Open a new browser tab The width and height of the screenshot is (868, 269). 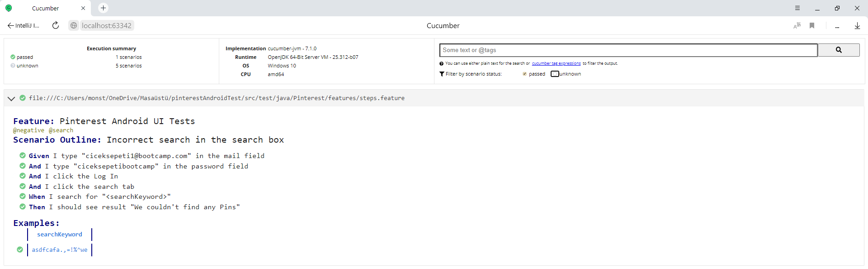click(x=103, y=8)
